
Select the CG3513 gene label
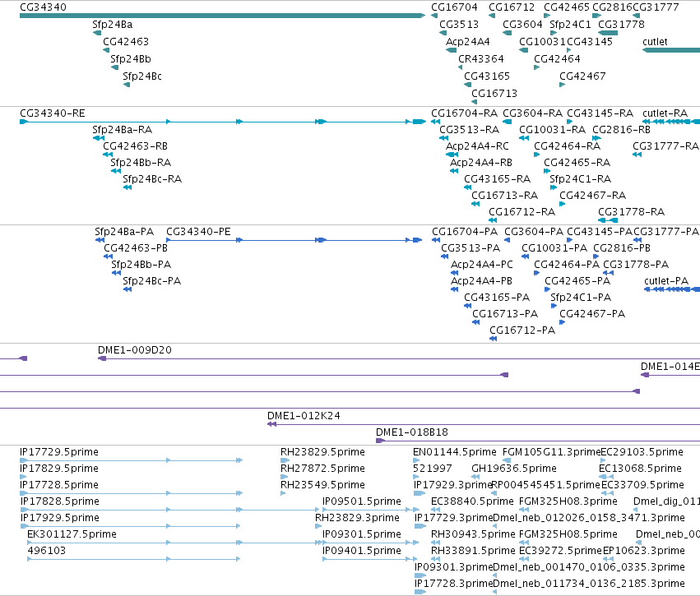click(459, 24)
